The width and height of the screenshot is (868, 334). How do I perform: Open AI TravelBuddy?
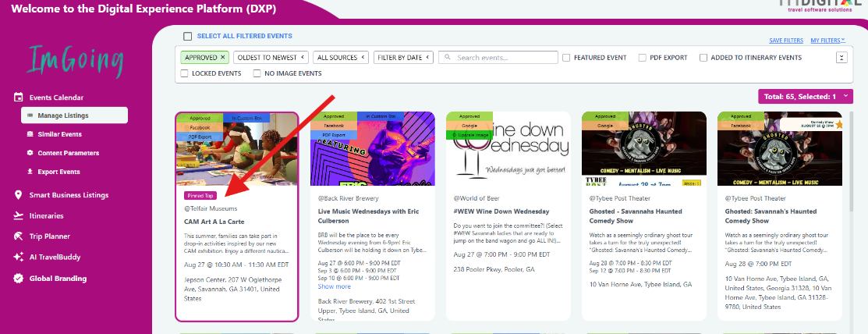pyautogui.click(x=55, y=257)
